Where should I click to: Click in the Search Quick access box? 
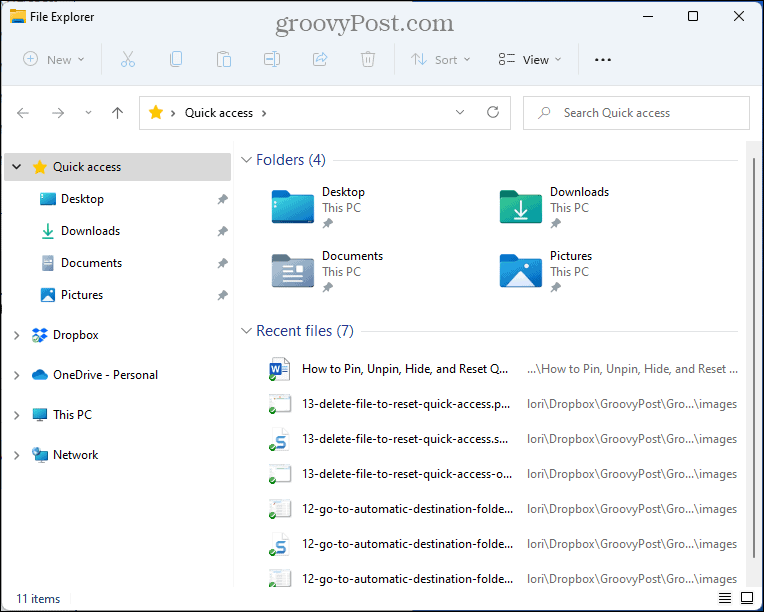pyautogui.click(x=636, y=113)
